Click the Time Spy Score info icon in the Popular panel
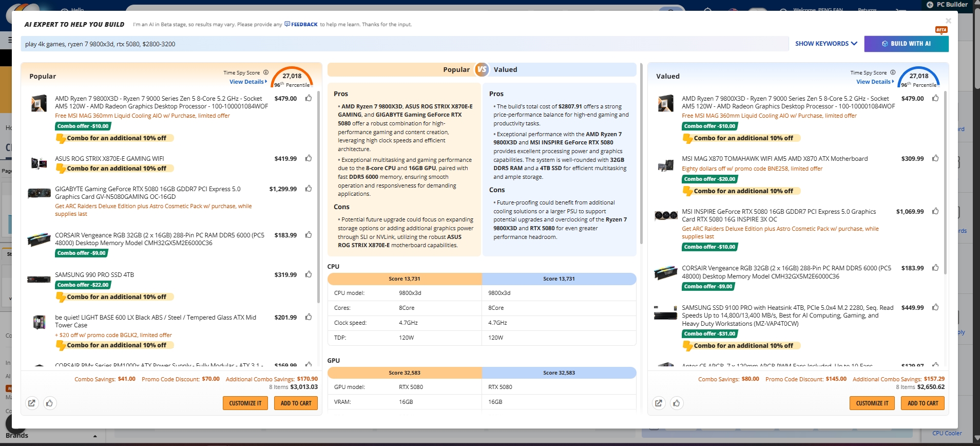The width and height of the screenshot is (980, 446). [x=266, y=72]
